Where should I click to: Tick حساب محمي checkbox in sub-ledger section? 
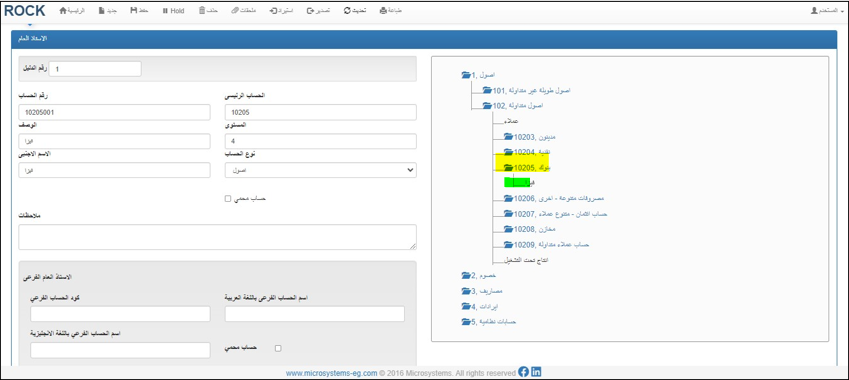tap(278, 349)
